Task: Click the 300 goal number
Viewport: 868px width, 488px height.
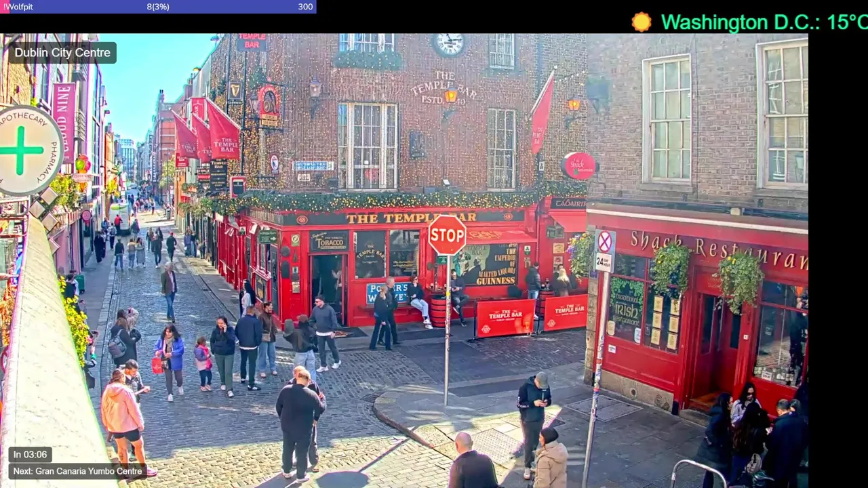Action: click(x=305, y=7)
